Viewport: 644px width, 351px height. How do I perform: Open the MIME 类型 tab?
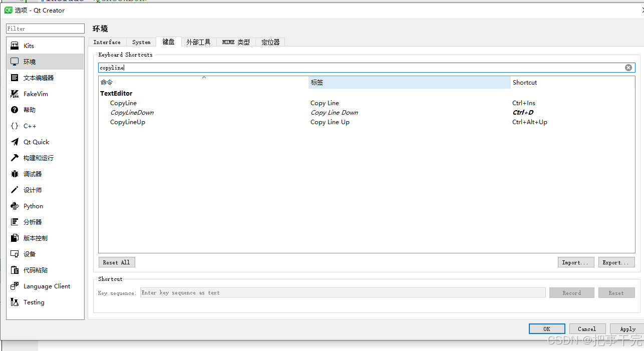point(236,42)
